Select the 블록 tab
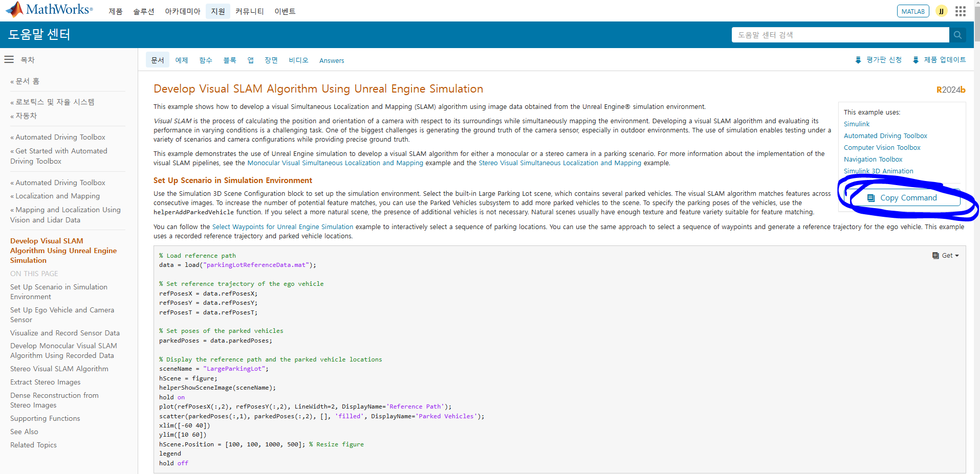Viewport: 980px width, 474px height. 230,60
